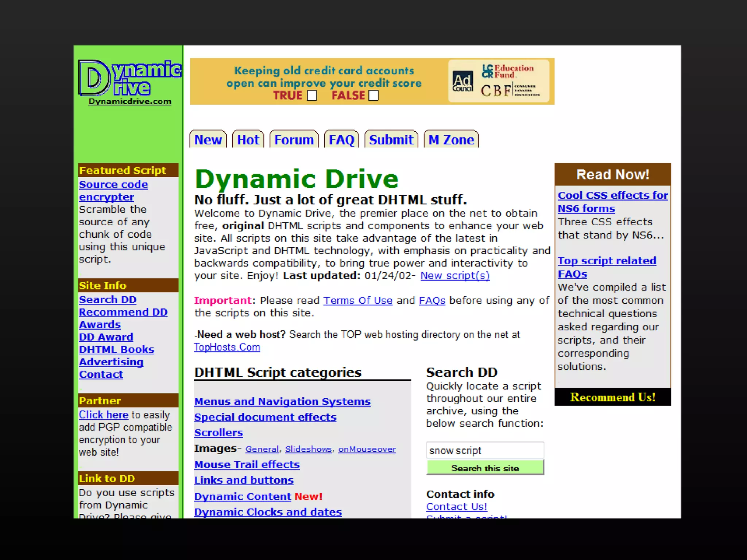Visit the TopHosts.Com link
Viewport: 747px width, 560px height.
pos(227,347)
